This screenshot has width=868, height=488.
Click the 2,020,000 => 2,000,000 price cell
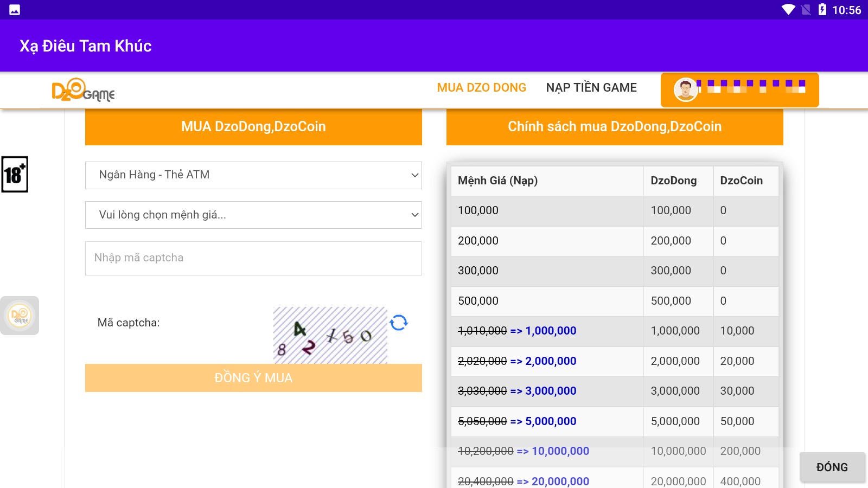pos(547,362)
